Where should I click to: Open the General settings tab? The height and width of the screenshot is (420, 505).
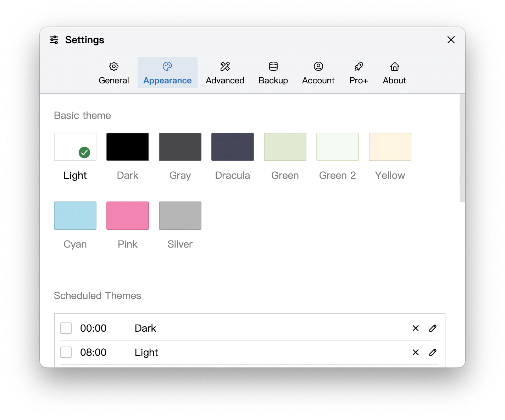click(x=114, y=73)
